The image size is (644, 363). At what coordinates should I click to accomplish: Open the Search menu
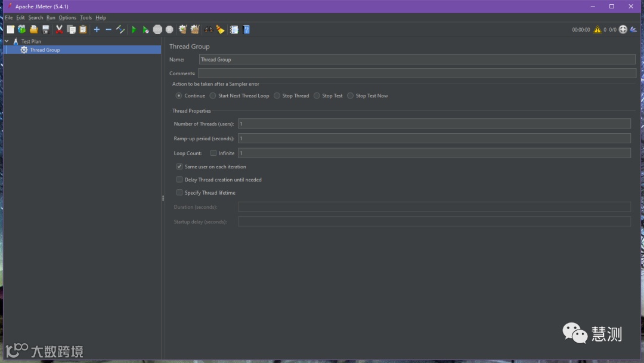click(x=36, y=18)
